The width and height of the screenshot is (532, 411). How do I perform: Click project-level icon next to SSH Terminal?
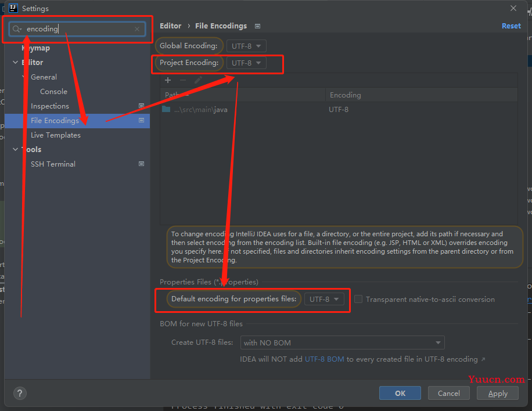pos(142,164)
